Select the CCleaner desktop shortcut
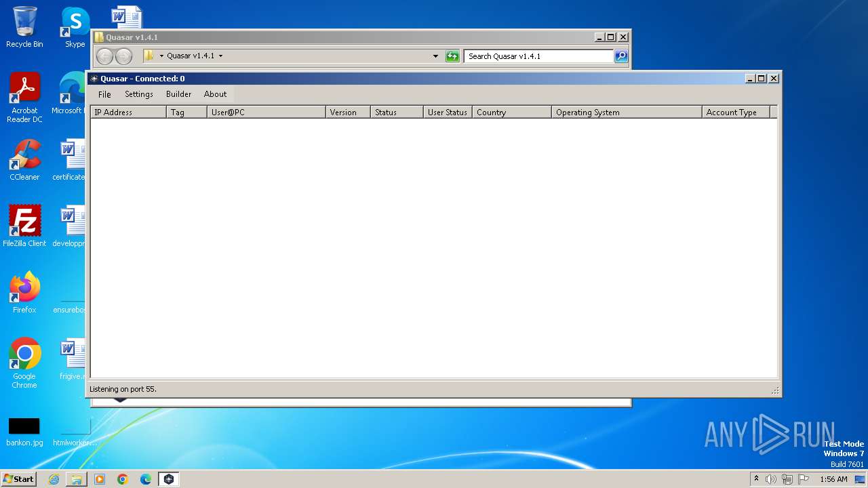 tap(24, 161)
